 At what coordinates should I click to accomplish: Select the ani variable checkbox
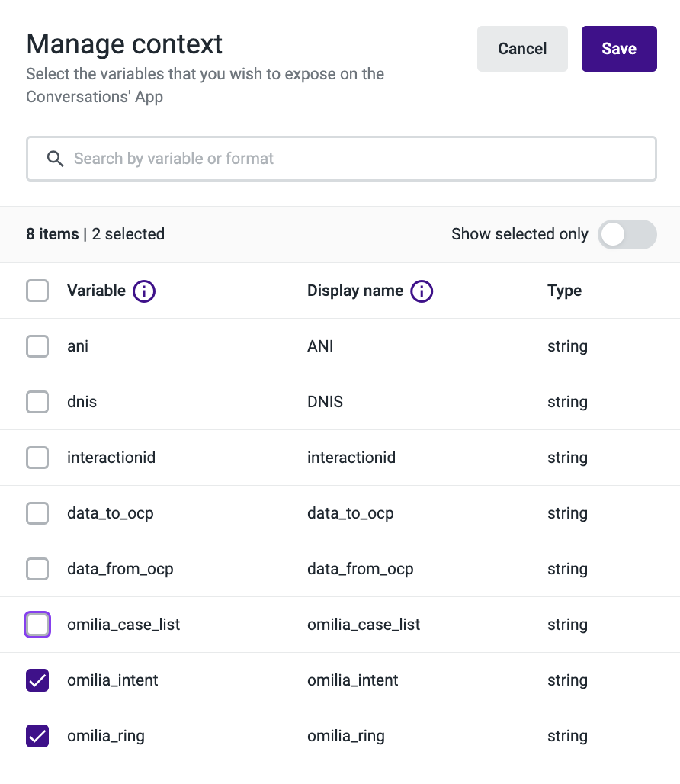(x=37, y=346)
